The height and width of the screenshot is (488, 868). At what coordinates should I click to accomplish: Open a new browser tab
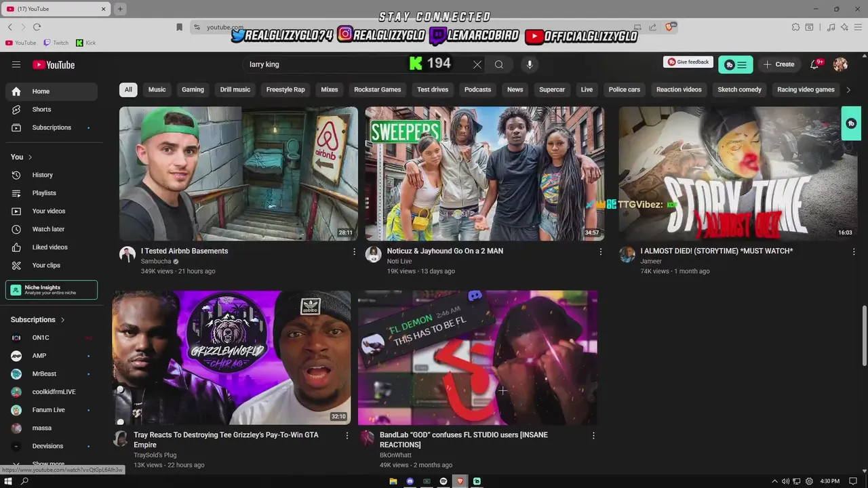point(120,9)
